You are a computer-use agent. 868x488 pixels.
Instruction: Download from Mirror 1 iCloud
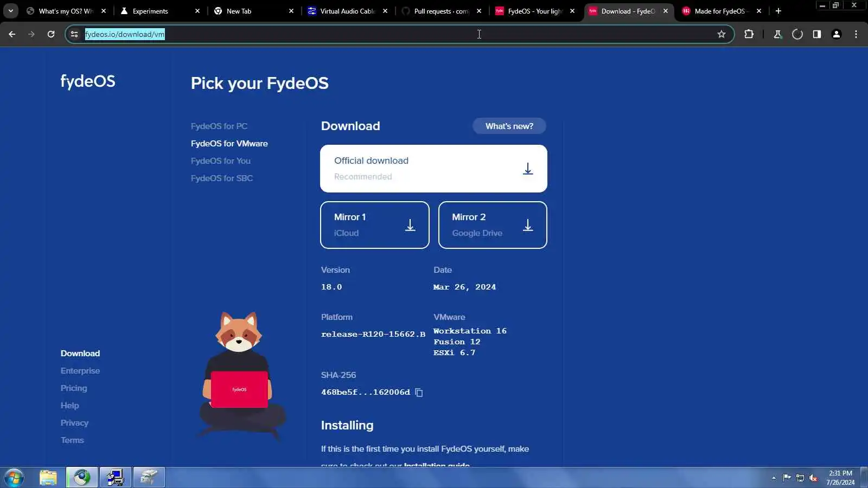tap(375, 224)
